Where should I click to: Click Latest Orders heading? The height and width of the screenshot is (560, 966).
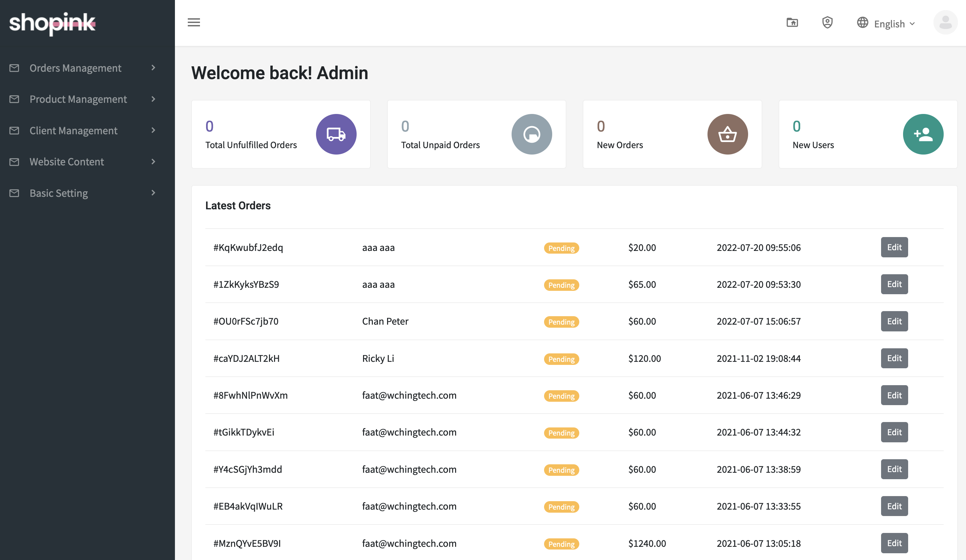pyautogui.click(x=238, y=206)
